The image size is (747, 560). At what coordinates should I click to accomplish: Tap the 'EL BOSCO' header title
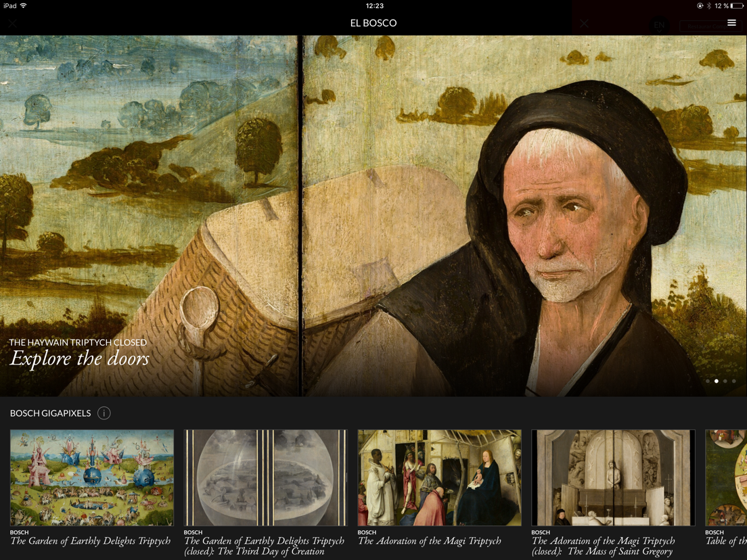(373, 23)
